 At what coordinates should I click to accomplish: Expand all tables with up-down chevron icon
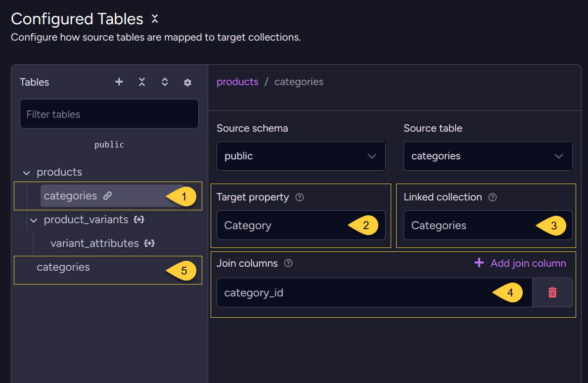pyautogui.click(x=165, y=82)
